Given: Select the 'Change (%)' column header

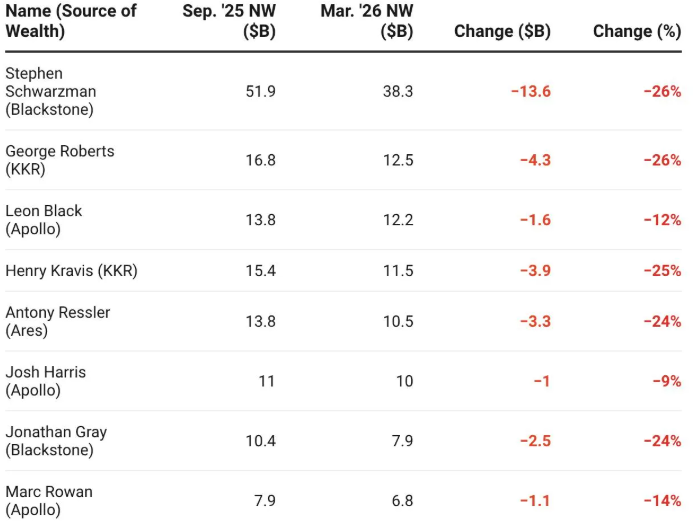Looking at the screenshot, I should (x=636, y=31).
